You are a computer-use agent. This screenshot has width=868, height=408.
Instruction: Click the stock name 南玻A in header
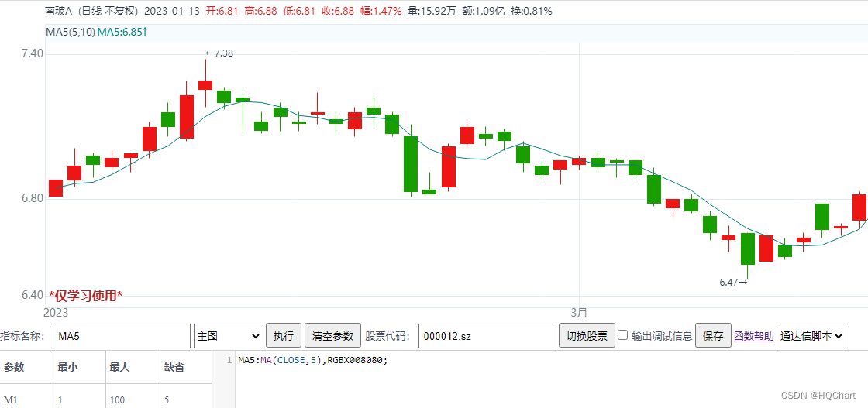tap(59, 11)
